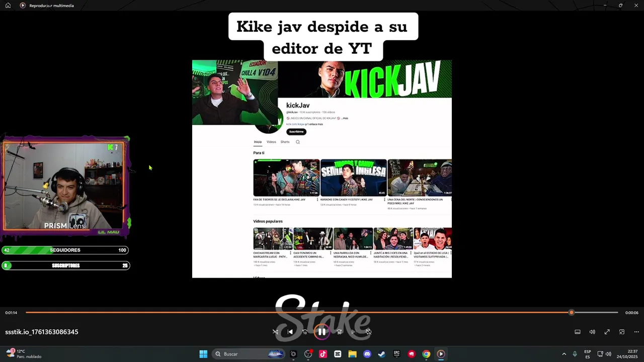Open the KARAOKE CON CANDY Y ESTEFY thumbnail
The width and height of the screenshot is (644, 362).
point(354,177)
